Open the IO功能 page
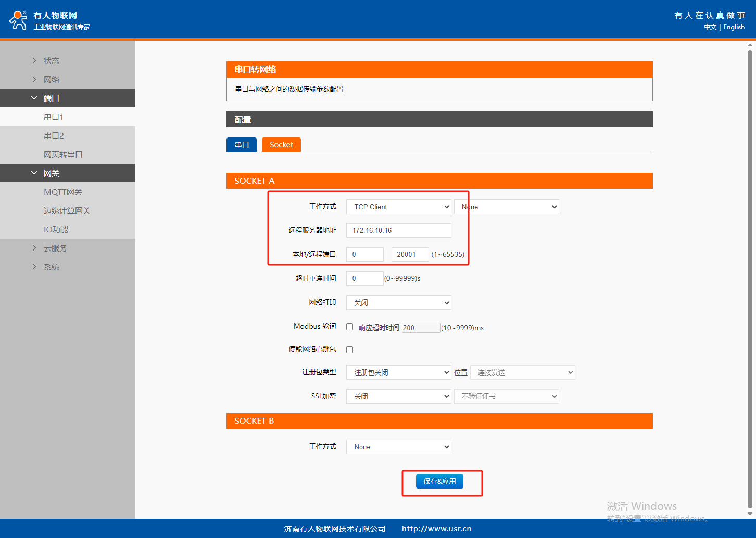756x538 pixels. pos(56,229)
